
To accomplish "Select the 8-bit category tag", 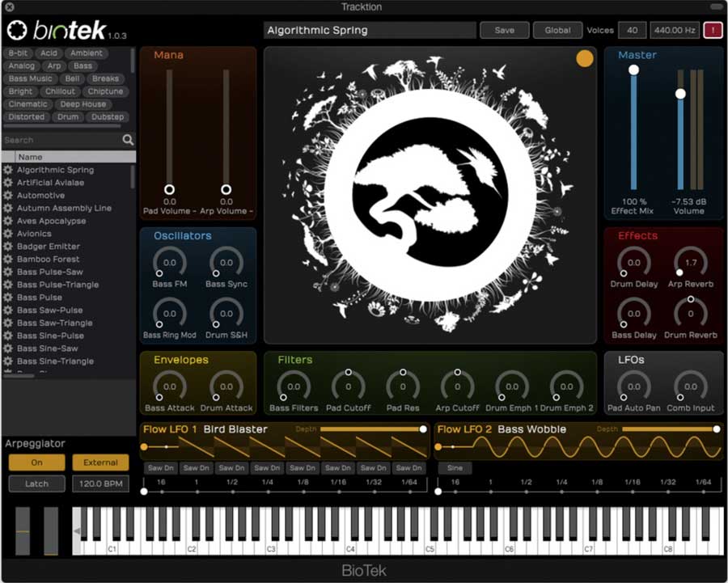I will 18,53.
